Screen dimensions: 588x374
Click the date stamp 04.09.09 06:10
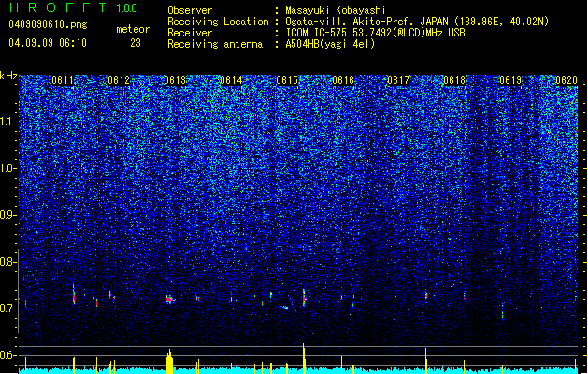pos(48,43)
